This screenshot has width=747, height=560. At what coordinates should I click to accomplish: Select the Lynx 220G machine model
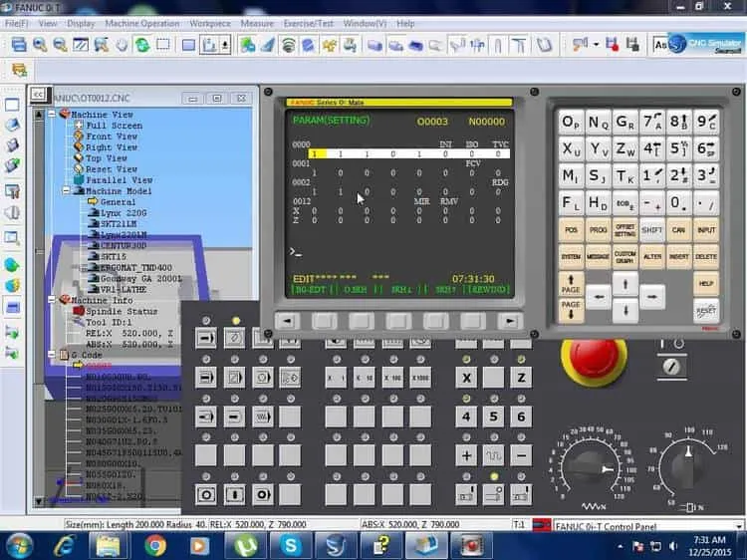[124, 213]
